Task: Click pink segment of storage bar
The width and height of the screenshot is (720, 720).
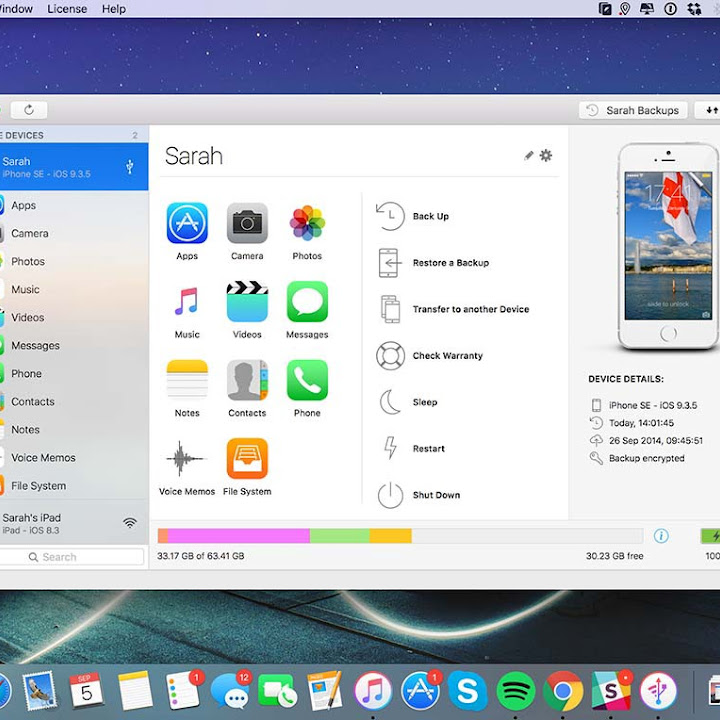Action: [239, 536]
